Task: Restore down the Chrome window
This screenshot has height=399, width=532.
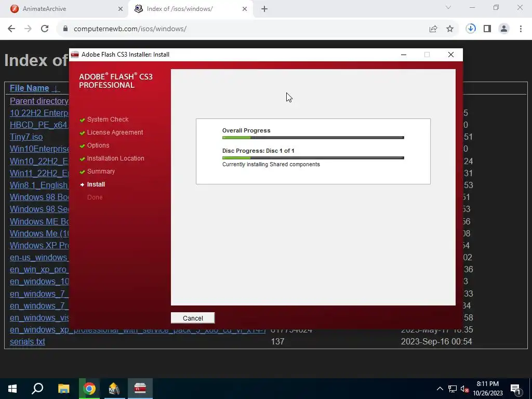Action: coord(496,7)
